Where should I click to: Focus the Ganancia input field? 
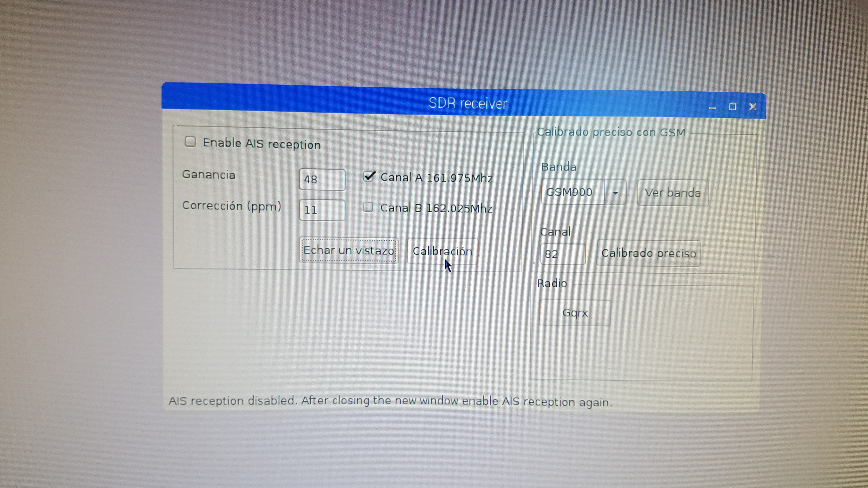point(322,179)
